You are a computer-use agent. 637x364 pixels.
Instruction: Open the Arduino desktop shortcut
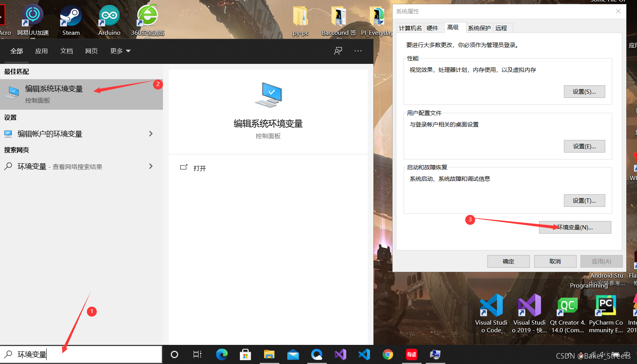tap(109, 20)
